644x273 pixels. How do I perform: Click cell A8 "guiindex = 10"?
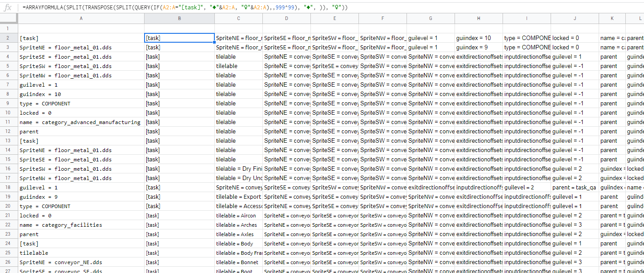point(81,94)
